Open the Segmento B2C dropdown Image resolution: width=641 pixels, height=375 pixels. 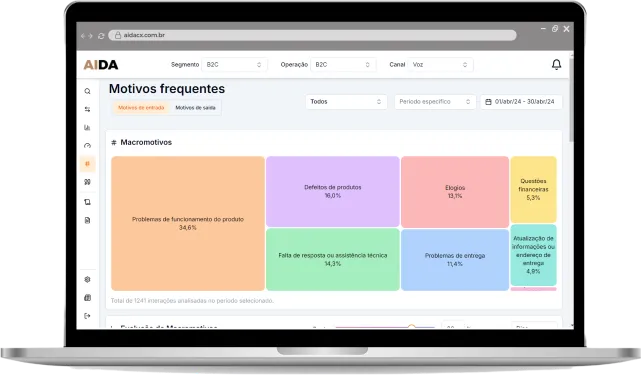pos(234,65)
